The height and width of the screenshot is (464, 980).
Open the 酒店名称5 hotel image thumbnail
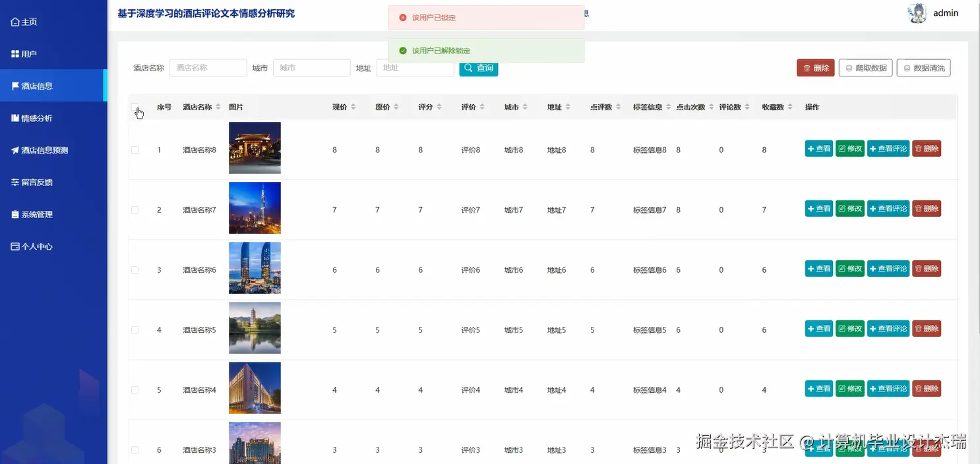point(255,328)
